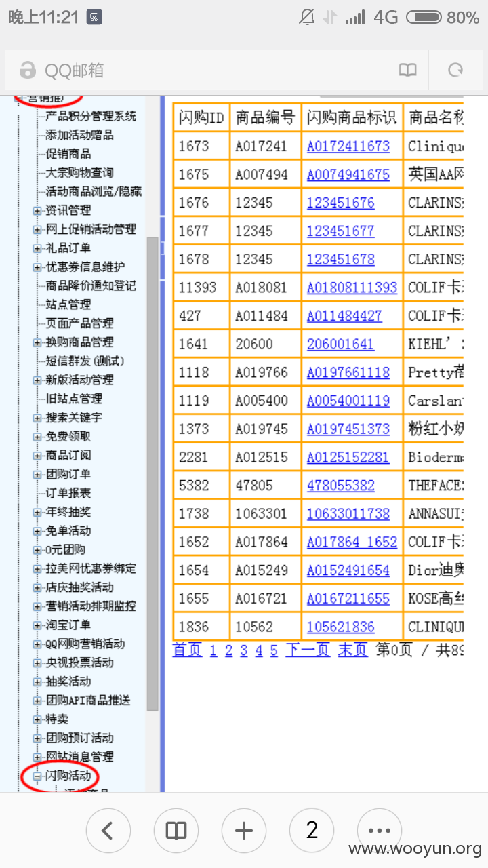
Task: Expand the 资讯管理 tree node
Action: pos(37,211)
